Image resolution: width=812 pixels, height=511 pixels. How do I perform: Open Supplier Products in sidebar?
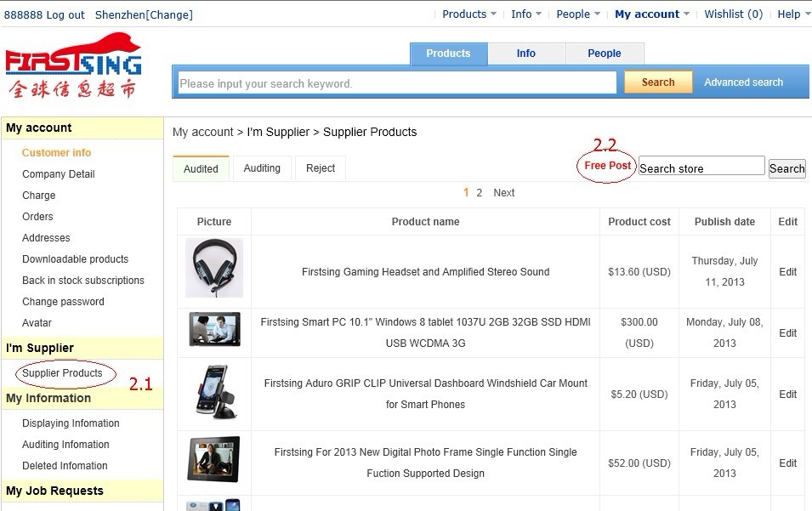tap(62, 372)
